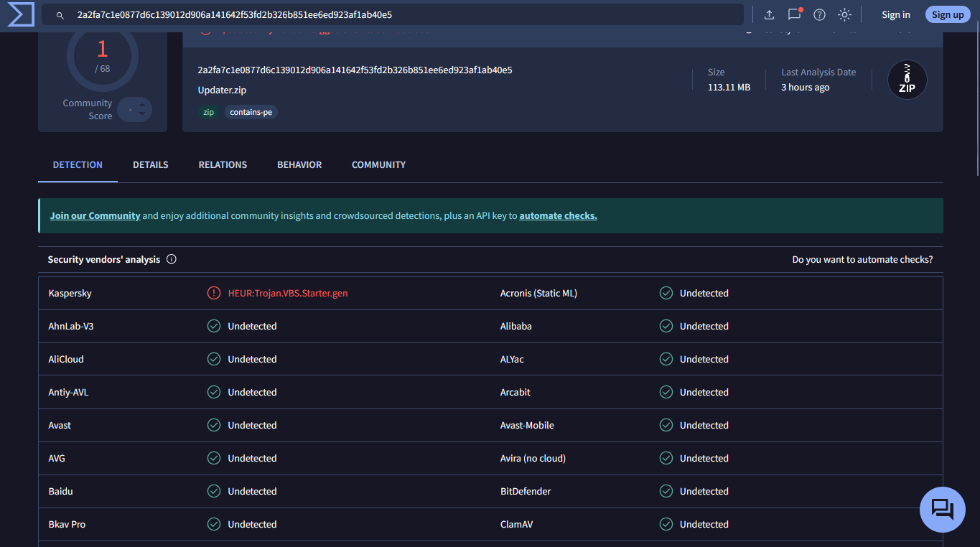The height and width of the screenshot is (547, 980).
Task: Click the Acronis (Static ML) vendor name
Action: point(538,293)
